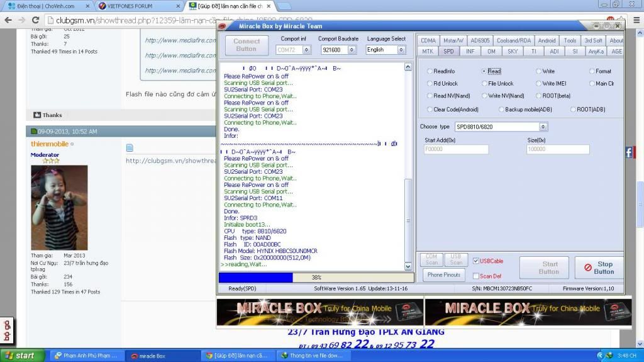Open the Coolsand/RDA tab
This screenshot has height=362, width=644.
pyautogui.click(x=513, y=40)
